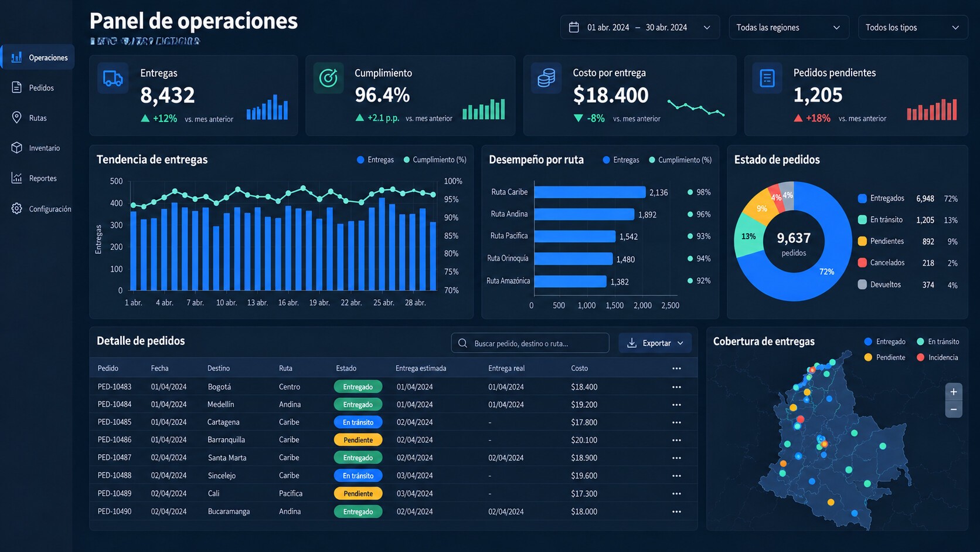Image resolution: width=980 pixels, height=552 pixels.
Task: Zoom in on the coverage map
Action: tap(954, 392)
